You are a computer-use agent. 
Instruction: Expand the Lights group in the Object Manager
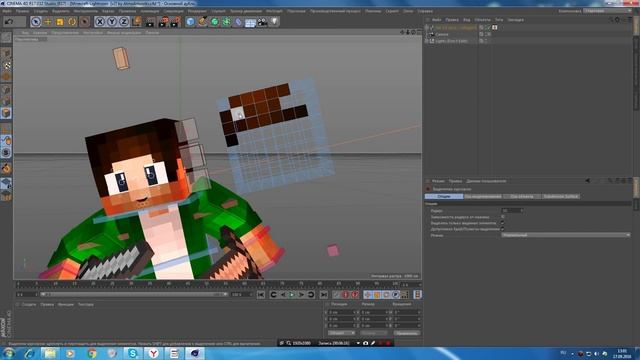pos(427,41)
